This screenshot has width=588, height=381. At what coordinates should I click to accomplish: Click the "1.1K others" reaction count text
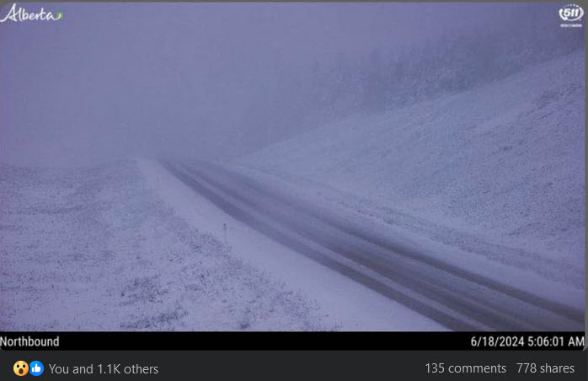coord(128,368)
